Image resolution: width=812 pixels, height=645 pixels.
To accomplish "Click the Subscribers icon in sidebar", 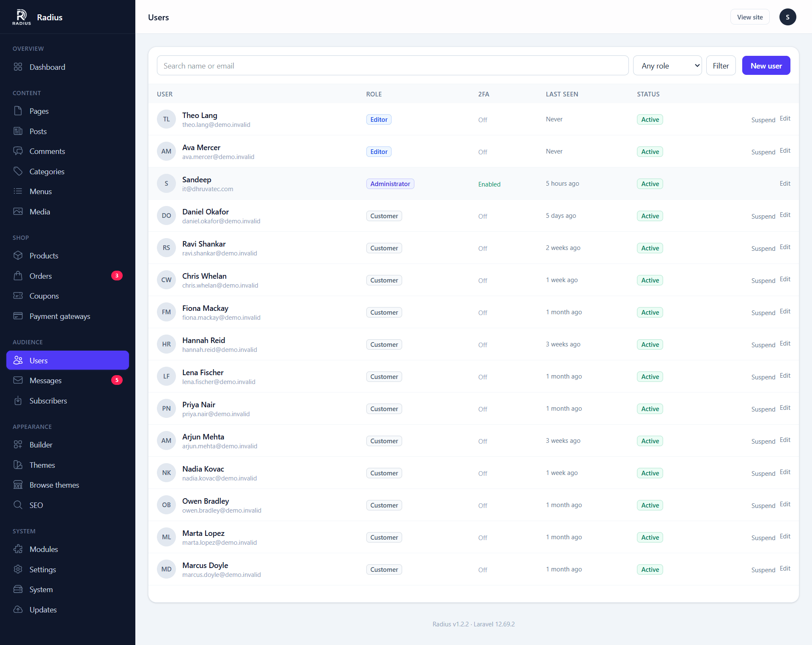I will pos(18,401).
